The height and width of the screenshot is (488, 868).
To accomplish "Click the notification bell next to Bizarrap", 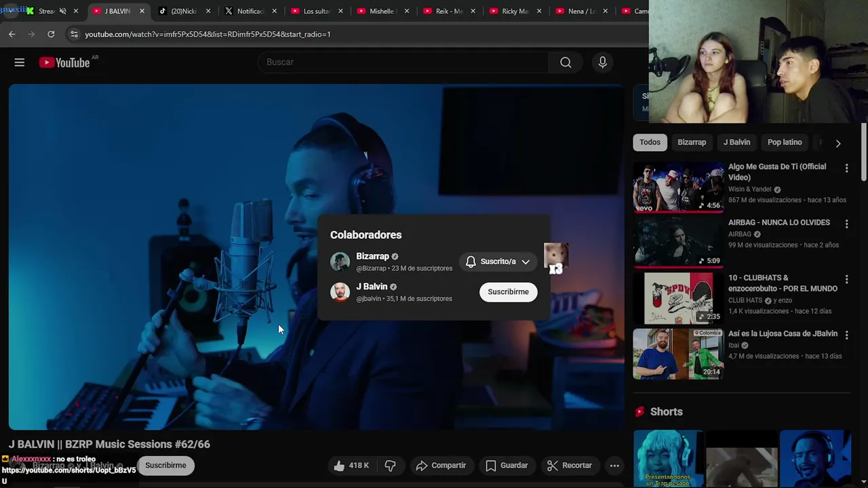I will pyautogui.click(x=471, y=262).
